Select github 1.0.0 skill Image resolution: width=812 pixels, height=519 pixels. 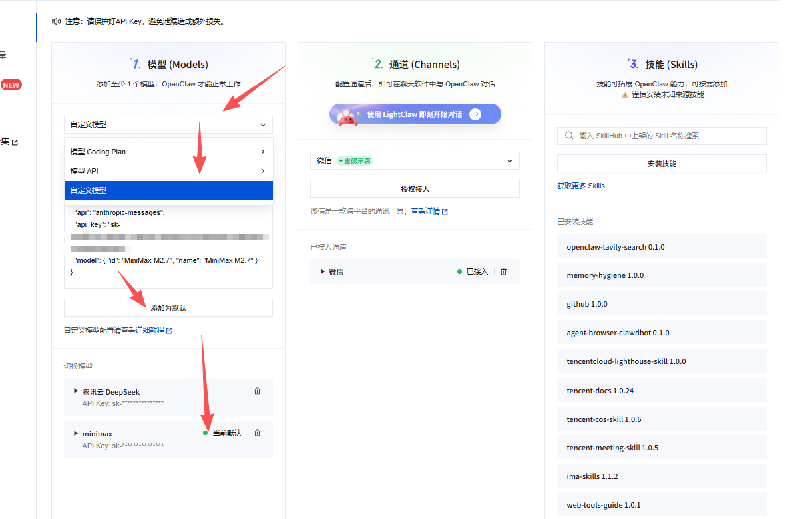coord(662,303)
